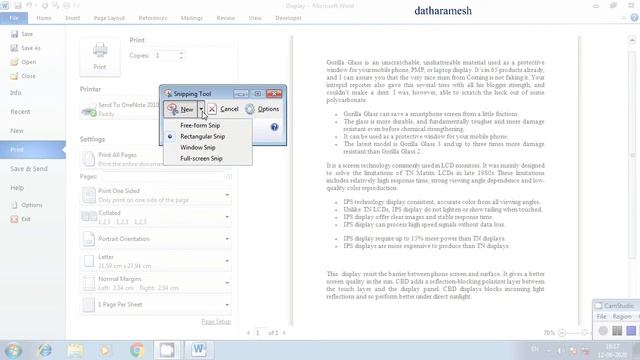Click previous page arrow in print preview

pos(248,333)
